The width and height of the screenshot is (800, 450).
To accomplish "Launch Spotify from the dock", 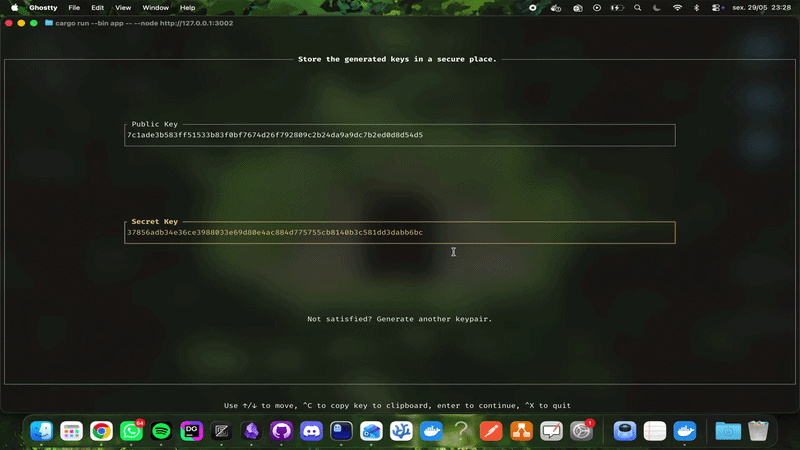I will [x=161, y=431].
